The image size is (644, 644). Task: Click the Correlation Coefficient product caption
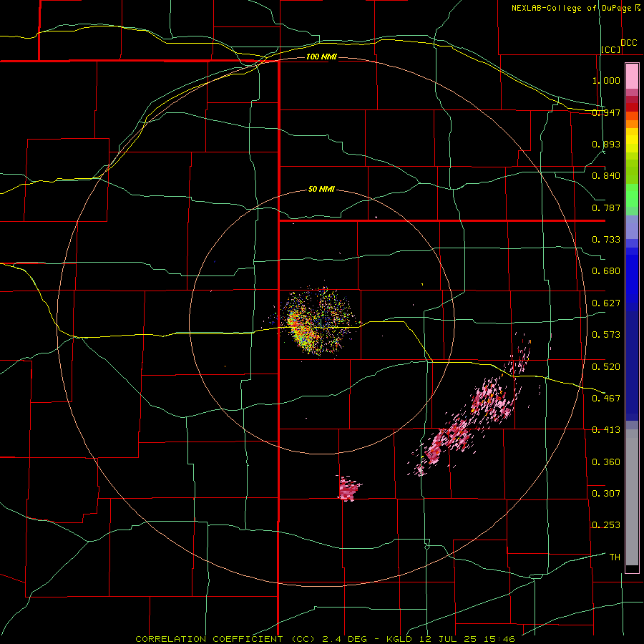click(325, 639)
